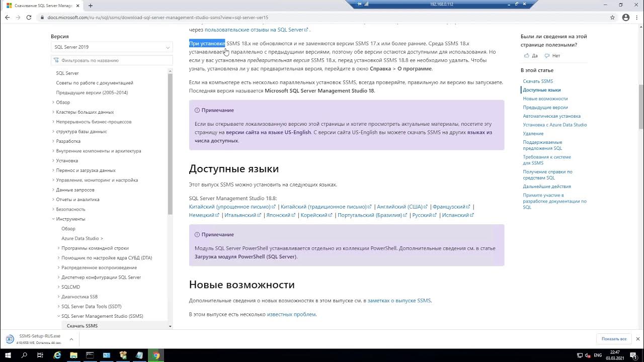Screen dimensions: 644x362
Task: Open the Windows Start menu
Action: click(x=9, y=355)
